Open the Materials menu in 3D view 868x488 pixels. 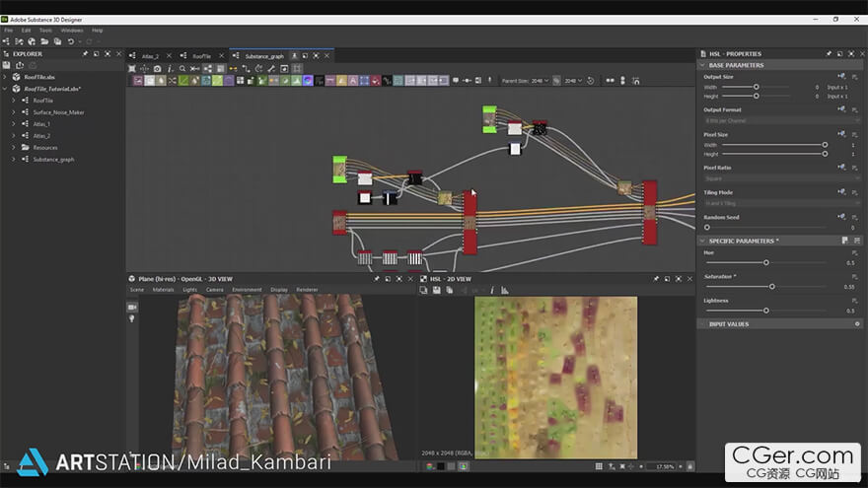[x=164, y=290]
